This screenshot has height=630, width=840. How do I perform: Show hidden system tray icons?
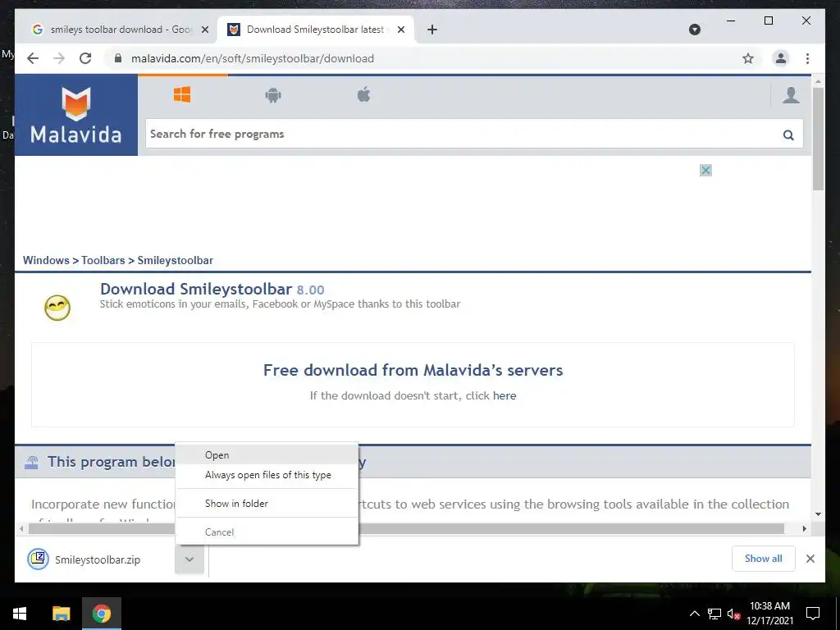coord(694,614)
